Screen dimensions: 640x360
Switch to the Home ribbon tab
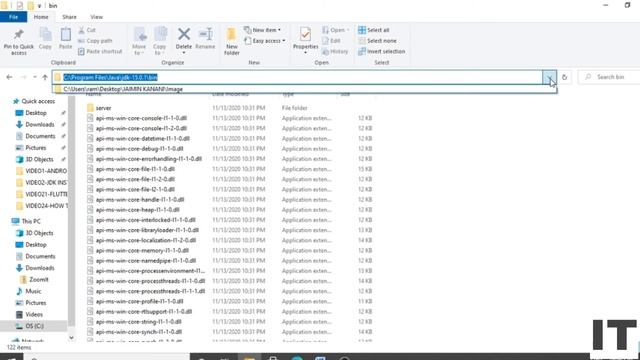coord(41,17)
